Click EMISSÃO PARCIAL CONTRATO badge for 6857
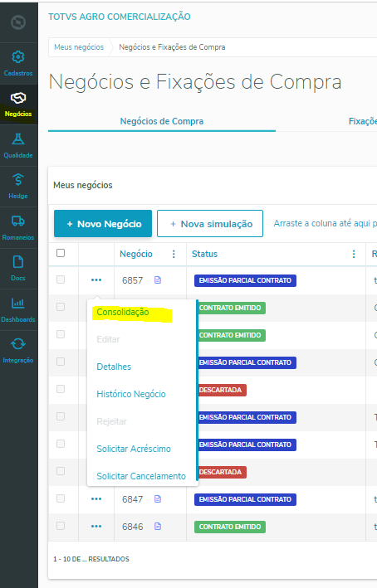Image resolution: width=377 pixels, height=588 pixels. pyautogui.click(x=245, y=280)
